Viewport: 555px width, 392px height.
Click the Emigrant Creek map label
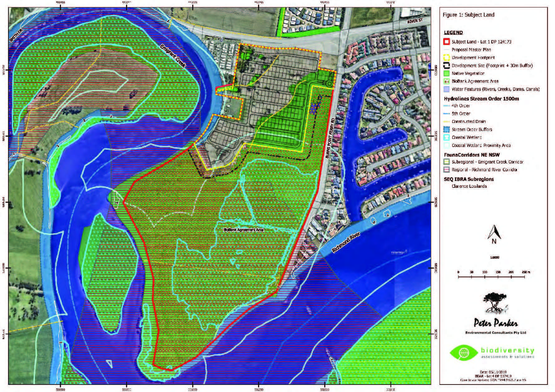tap(173, 56)
